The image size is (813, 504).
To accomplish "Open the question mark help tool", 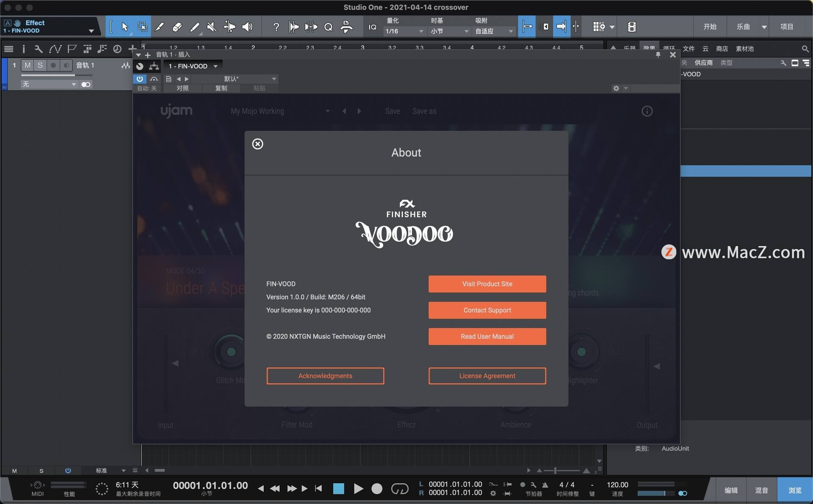I will (x=276, y=27).
